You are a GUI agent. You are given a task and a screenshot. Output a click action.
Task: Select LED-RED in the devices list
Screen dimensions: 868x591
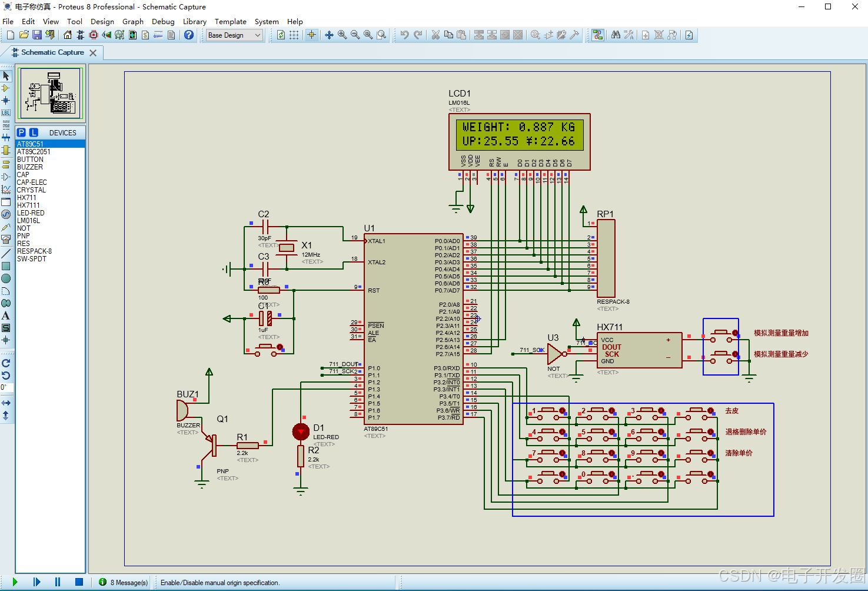point(50,213)
